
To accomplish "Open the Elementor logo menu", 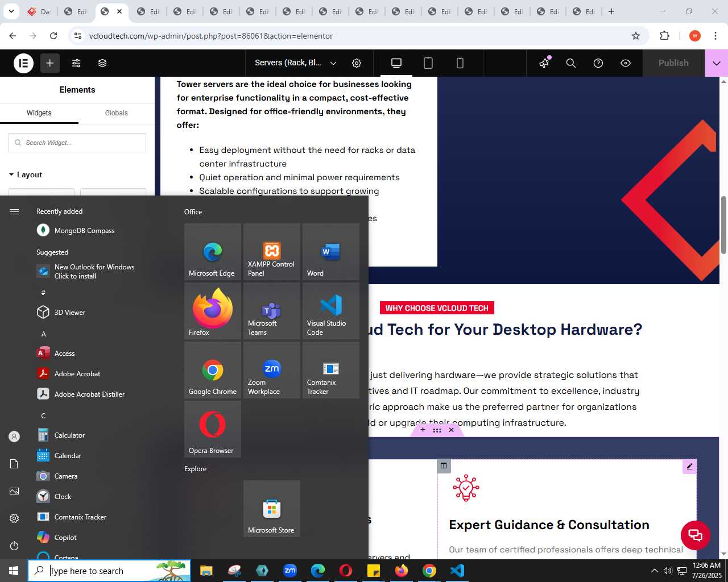I will (24, 63).
